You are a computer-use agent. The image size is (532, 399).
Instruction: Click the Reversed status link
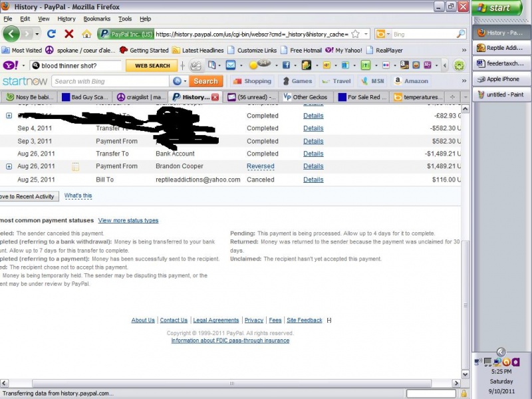tap(260, 166)
